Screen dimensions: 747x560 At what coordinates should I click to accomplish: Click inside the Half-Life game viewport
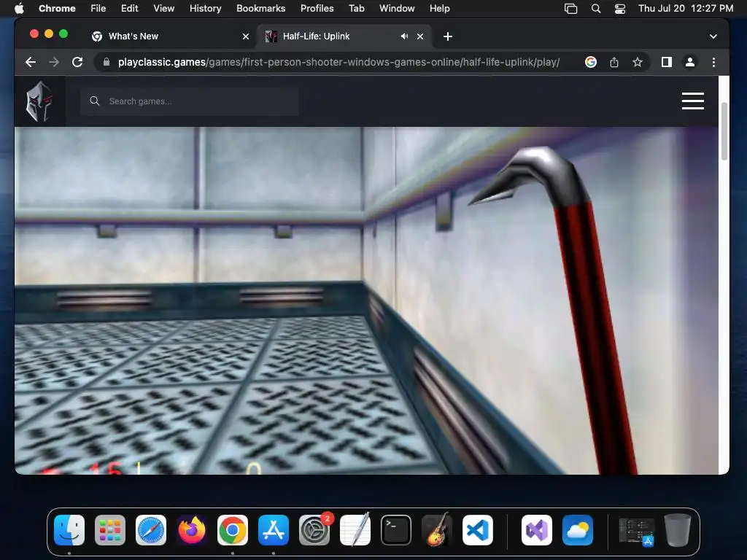(x=366, y=300)
